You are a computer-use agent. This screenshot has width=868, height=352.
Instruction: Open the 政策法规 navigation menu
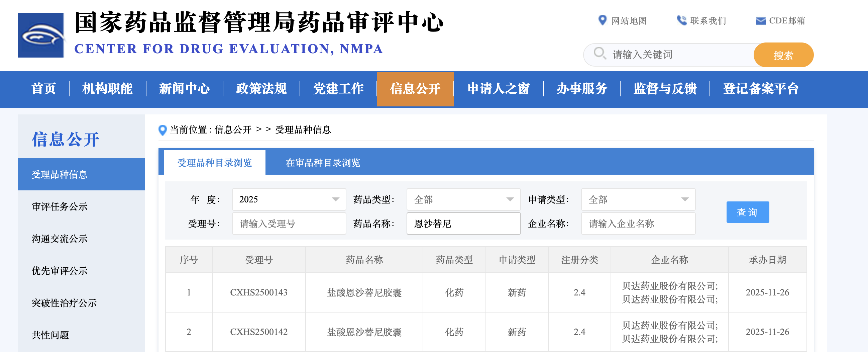(x=261, y=89)
